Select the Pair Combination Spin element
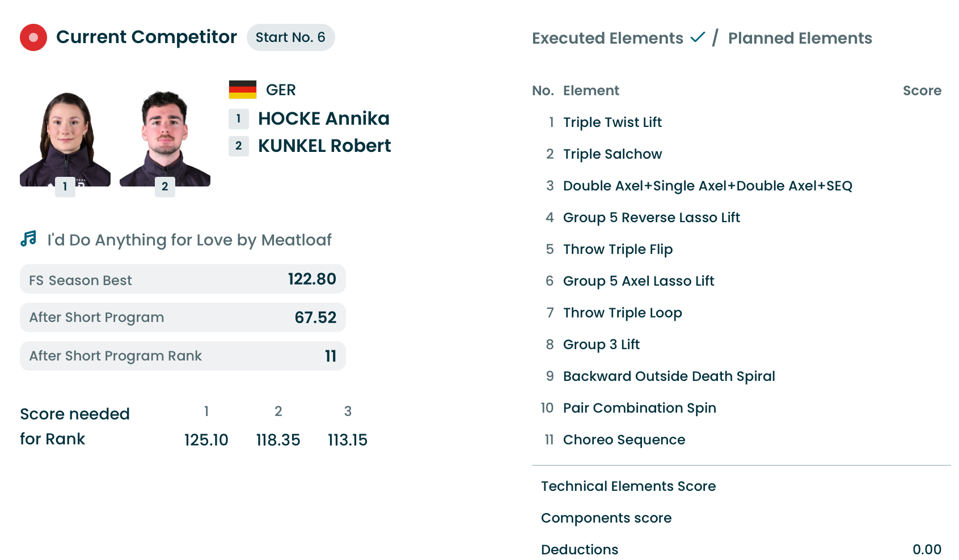The width and height of the screenshot is (959, 560). [x=640, y=408]
